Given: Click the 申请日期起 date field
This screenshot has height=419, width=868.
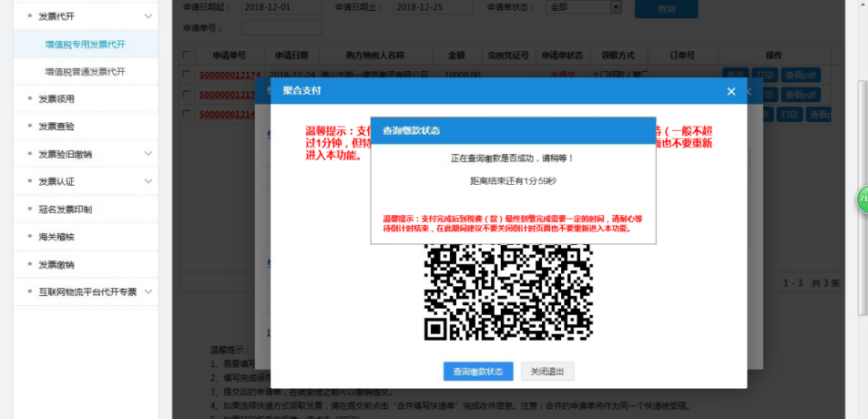Looking at the screenshot, I should 281,8.
